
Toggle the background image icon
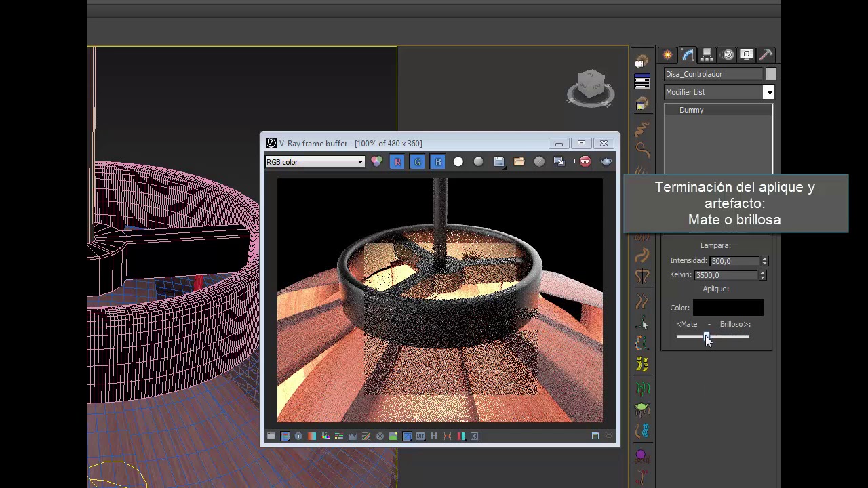[x=393, y=436]
